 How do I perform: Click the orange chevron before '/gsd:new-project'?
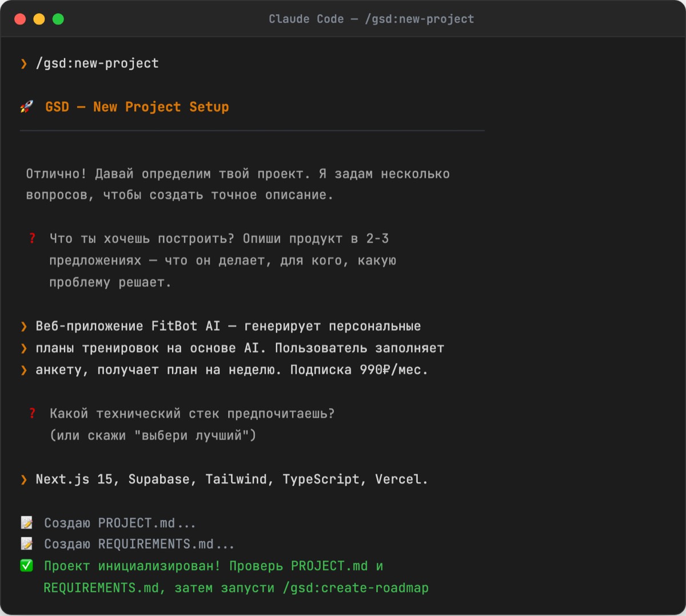[x=23, y=63]
